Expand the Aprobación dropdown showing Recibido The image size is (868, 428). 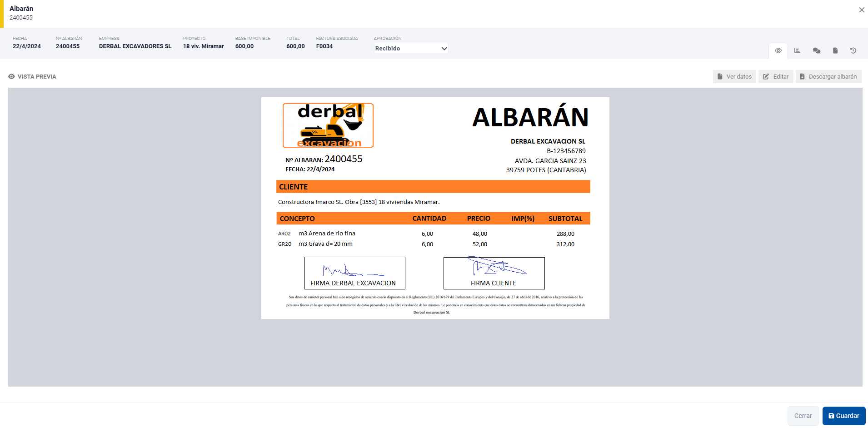[x=411, y=48]
